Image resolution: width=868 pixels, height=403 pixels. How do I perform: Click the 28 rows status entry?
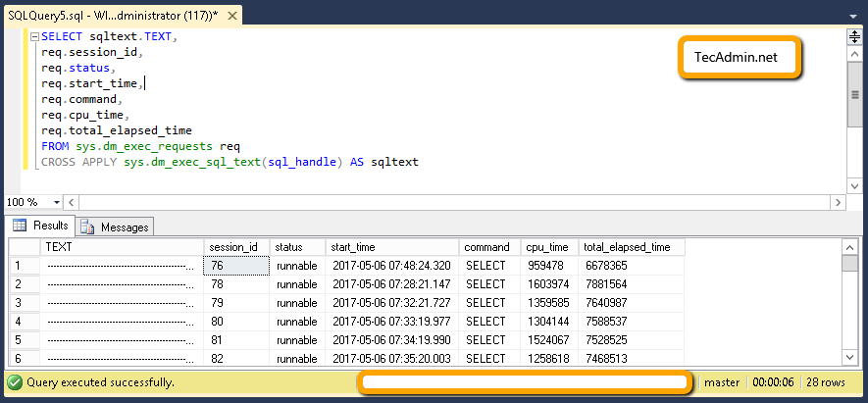826,382
